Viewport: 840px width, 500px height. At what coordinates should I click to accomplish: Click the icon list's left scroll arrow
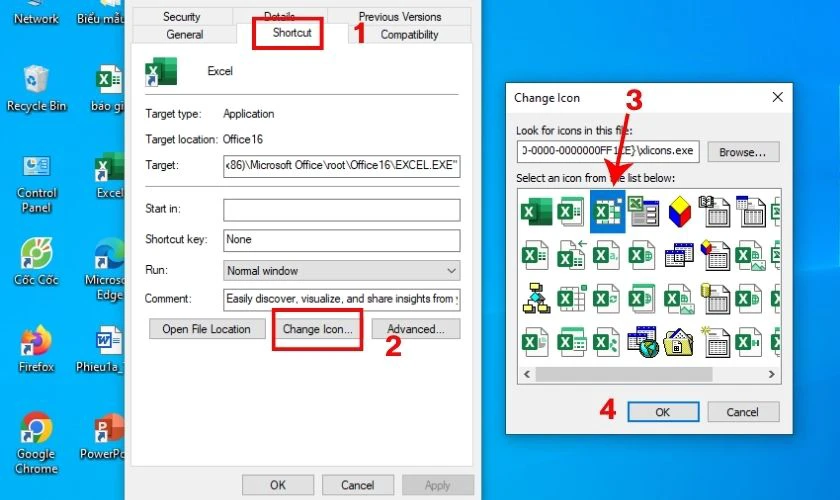click(527, 374)
